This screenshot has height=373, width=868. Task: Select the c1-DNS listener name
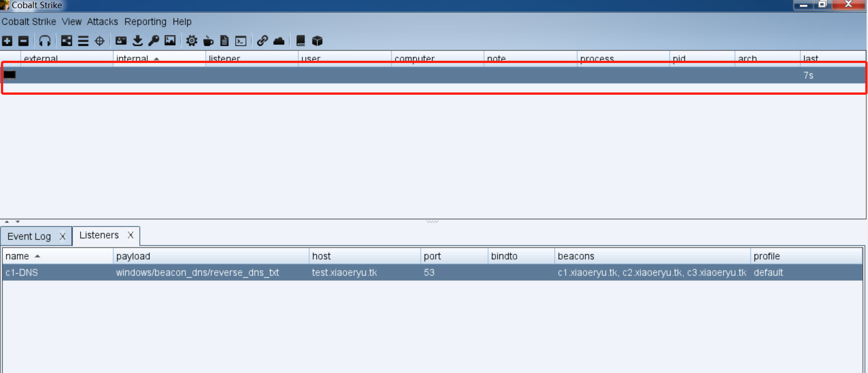point(22,272)
